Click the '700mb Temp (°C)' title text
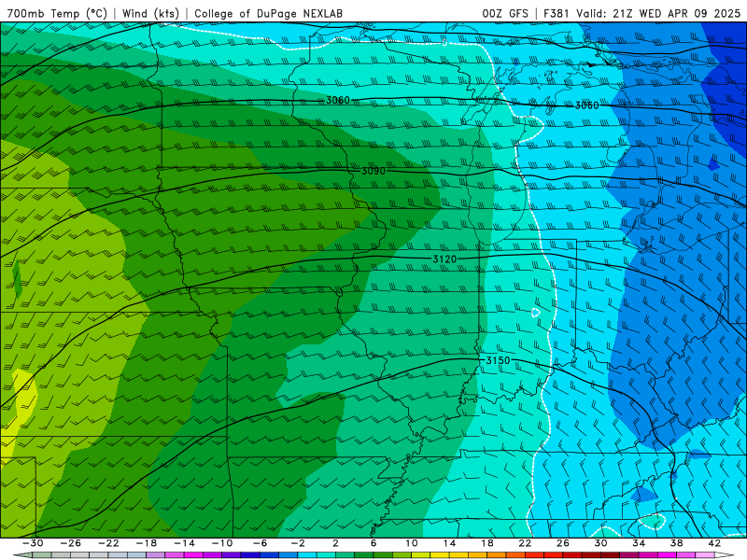This screenshot has height=560, width=747. tap(57, 13)
